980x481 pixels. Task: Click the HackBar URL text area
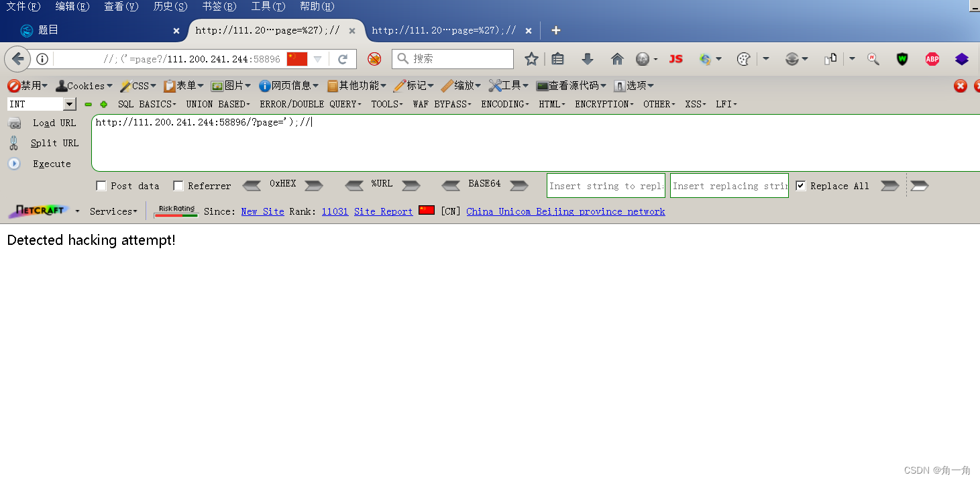pyautogui.click(x=535, y=143)
